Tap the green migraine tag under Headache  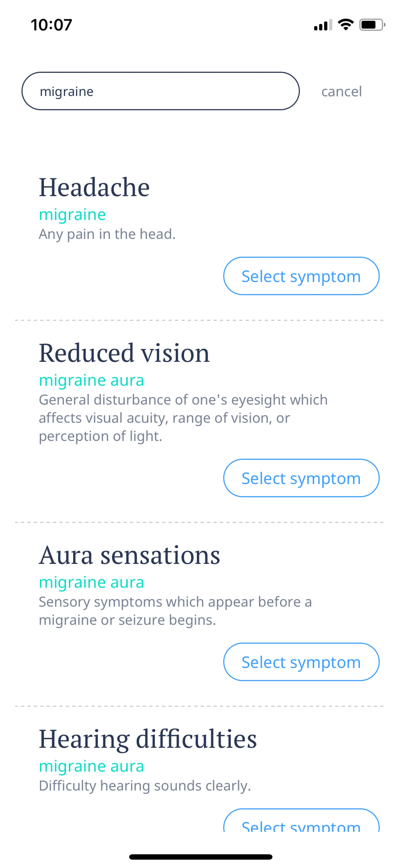coord(72,215)
